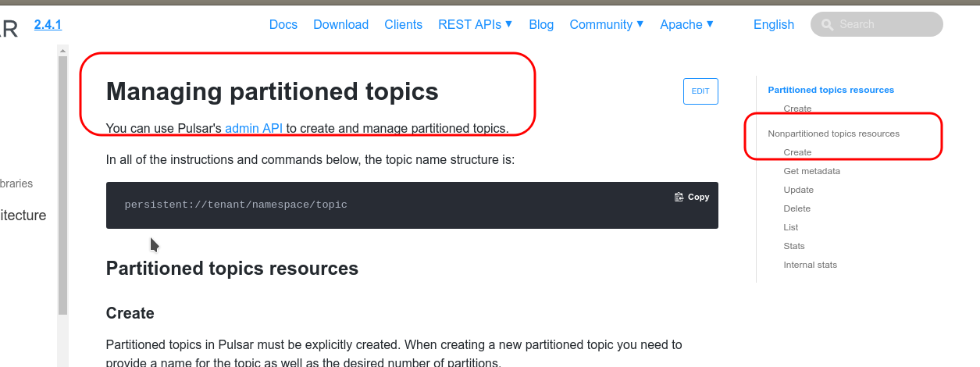
Task: Click the persistent://tenant/namespace/topic code text
Action: point(236,205)
